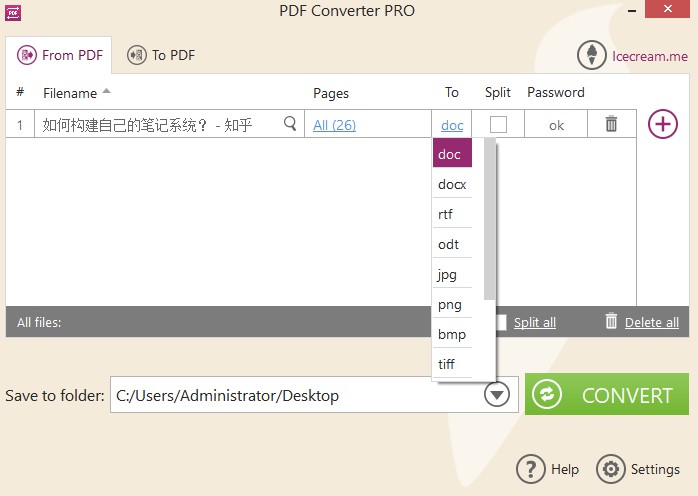Tick the Split all checkbox
This screenshot has width=698, height=496.
[x=501, y=322]
